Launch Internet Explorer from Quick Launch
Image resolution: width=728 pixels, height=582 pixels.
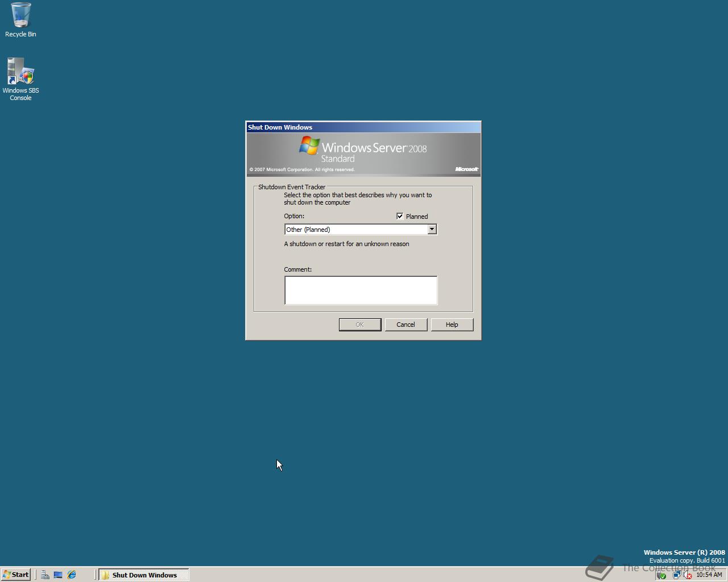pyautogui.click(x=72, y=575)
